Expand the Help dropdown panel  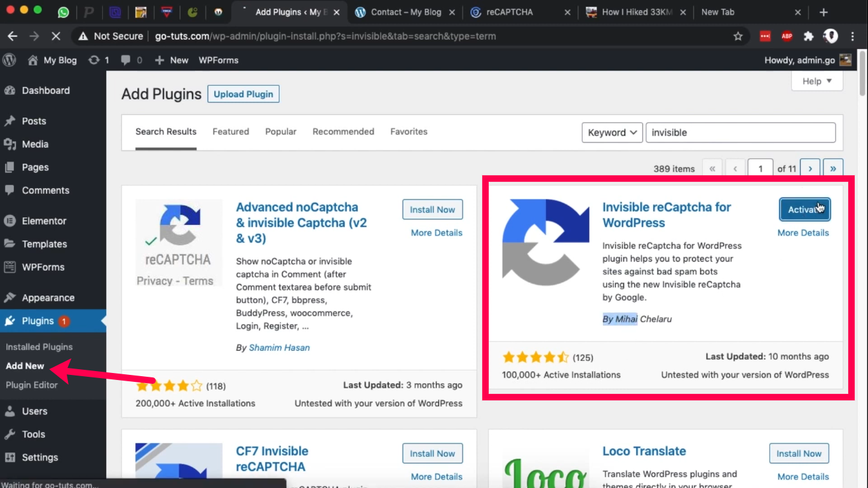pos(817,81)
